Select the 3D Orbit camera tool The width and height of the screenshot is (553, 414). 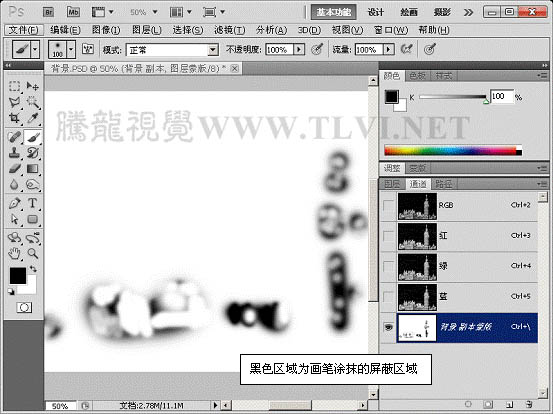(x=32, y=238)
